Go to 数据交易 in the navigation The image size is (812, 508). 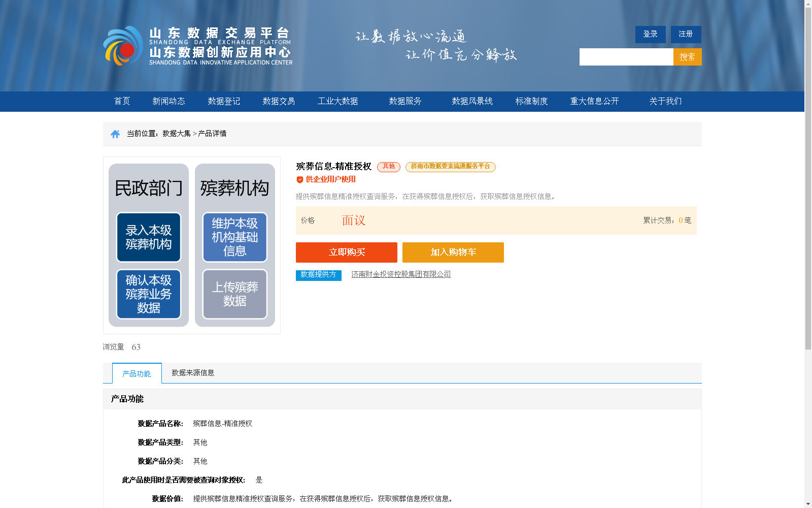(279, 101)
